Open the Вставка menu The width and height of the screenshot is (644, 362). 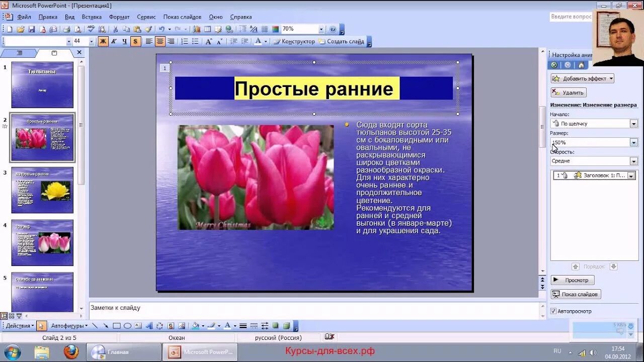click(x=92, y=17)
